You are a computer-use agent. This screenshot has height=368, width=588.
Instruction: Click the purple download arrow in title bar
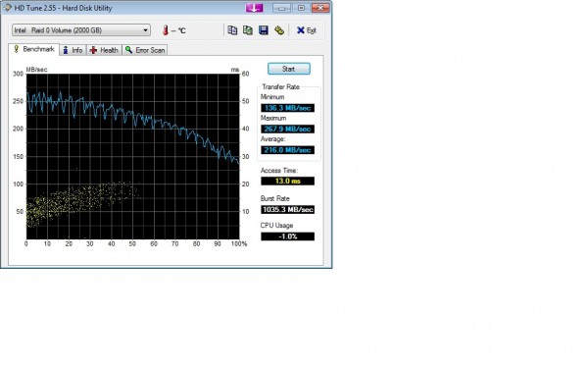coord(254,8)
